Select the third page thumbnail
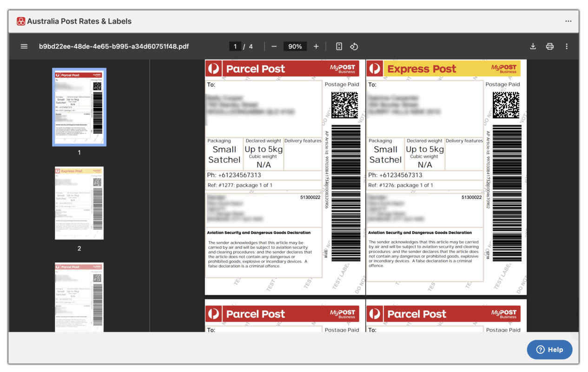The width and height of the screenshot is (588, 372). (x=79, y=297)
